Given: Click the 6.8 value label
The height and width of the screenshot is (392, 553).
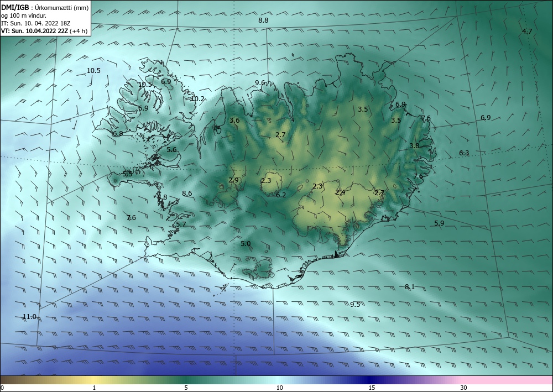Looking at the screenshot, I should 118,134.
